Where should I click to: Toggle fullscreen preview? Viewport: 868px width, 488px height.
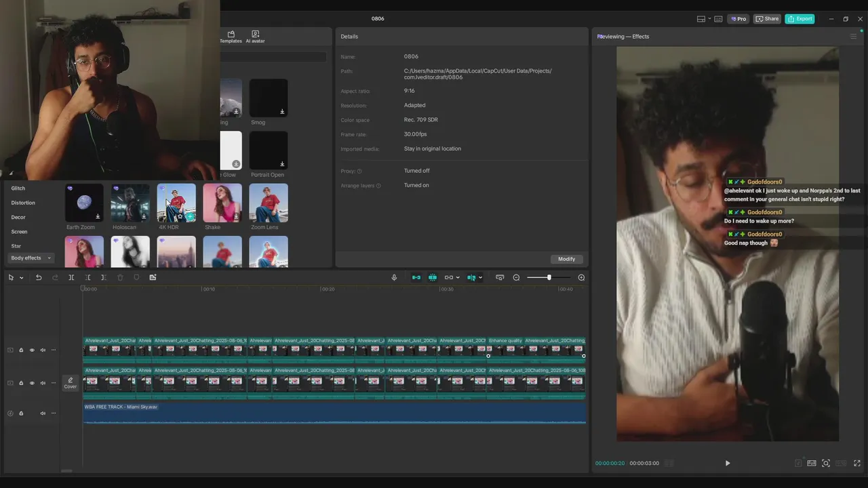click(857, 463)
